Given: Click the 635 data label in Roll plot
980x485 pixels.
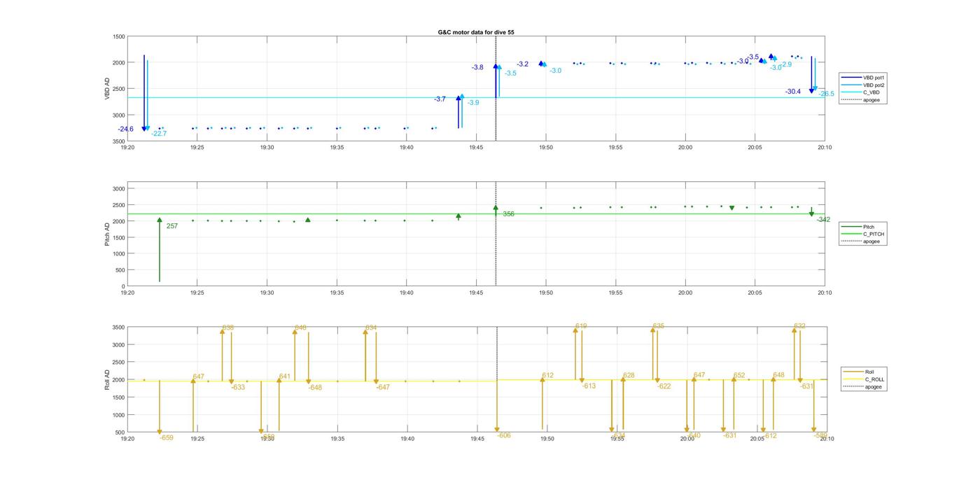Looking at the screenshot, I should point(659,326).
